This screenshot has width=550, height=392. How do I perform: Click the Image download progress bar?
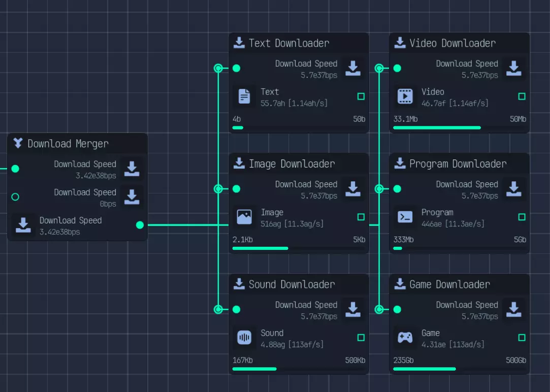[x=299, y=248]
